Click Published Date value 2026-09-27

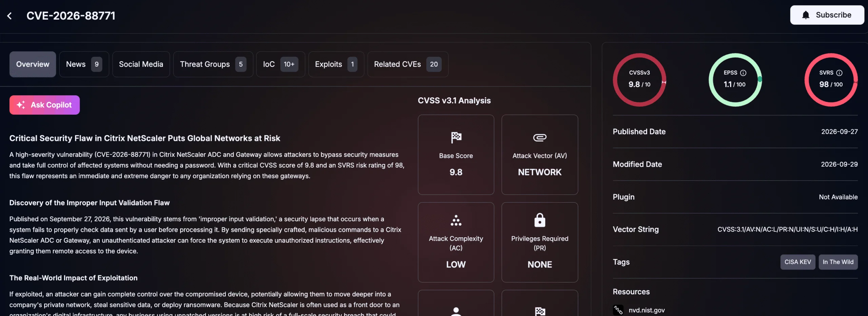click(x=839, y=132)
